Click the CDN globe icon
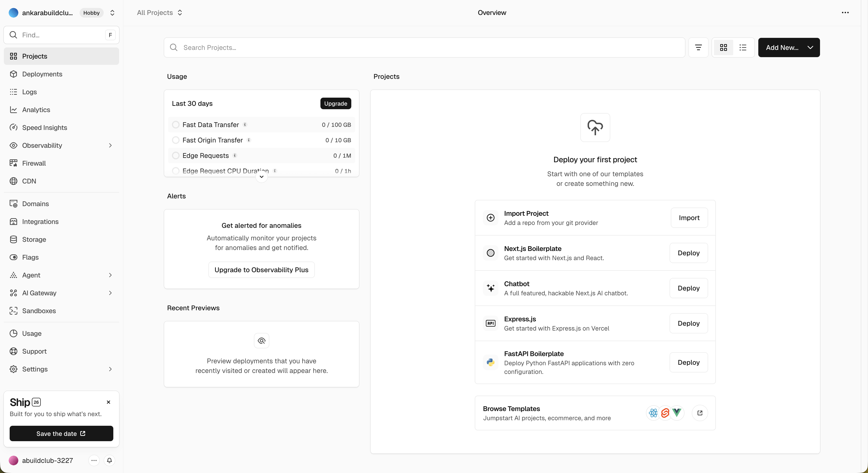 pos(14,181)
